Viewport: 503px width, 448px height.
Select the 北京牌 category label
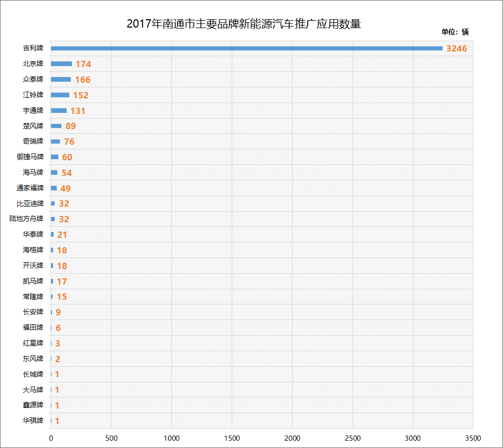pyautogui.click(x=33, y=64)
